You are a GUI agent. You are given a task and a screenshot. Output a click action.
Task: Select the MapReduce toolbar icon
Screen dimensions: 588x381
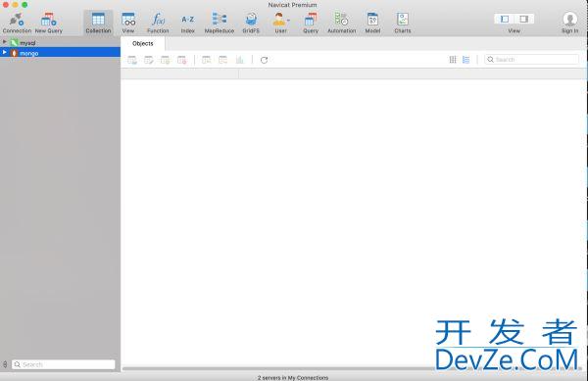[x=219, y=23]
